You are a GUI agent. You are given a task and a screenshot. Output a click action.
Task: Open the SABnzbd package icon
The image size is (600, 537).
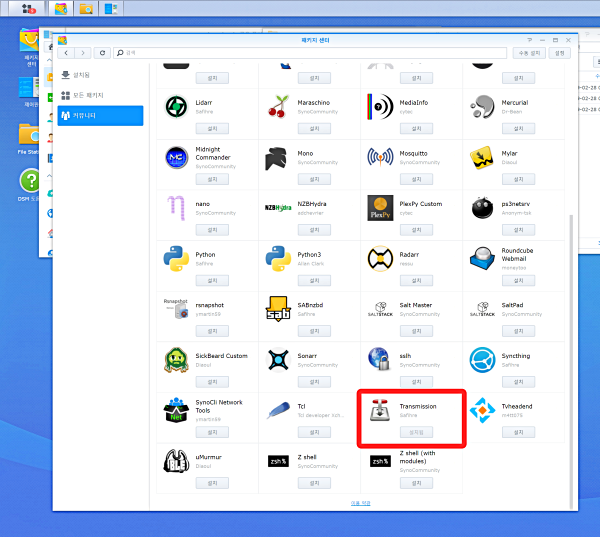click(x=278, y=308)
